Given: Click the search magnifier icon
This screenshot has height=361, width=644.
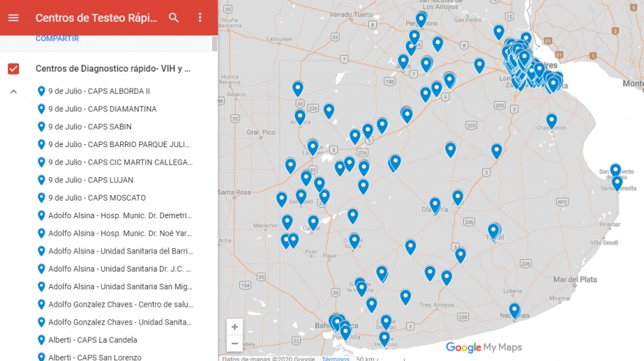Looking at the screenshot, I should tap(173, 18).
